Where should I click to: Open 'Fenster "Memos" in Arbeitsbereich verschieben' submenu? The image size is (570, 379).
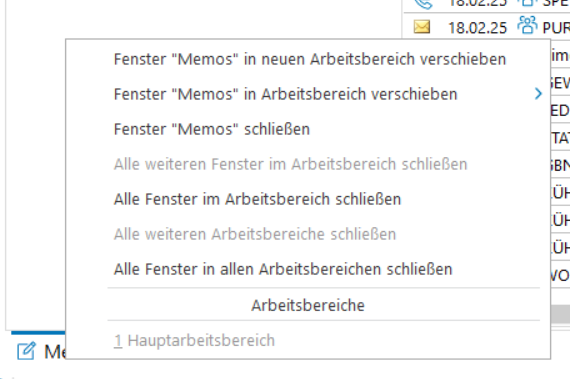tap(285, 94)
